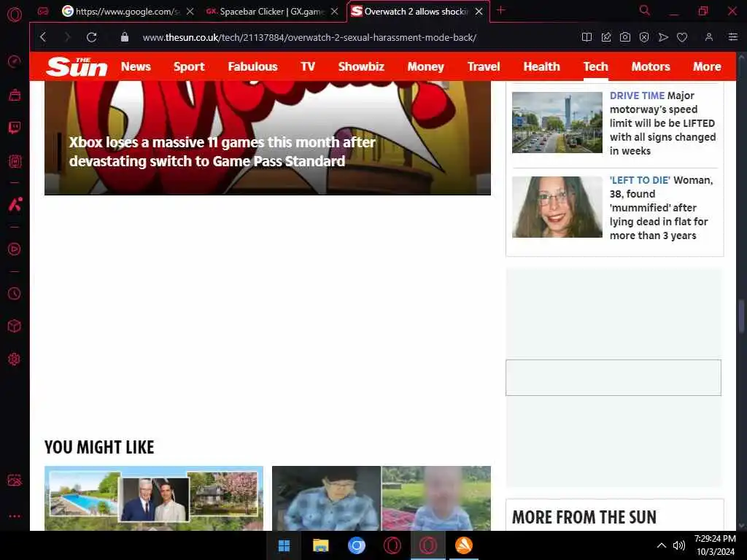
Task: View site security padlock info
Action: pyautogui.click(x=124, y=37)
